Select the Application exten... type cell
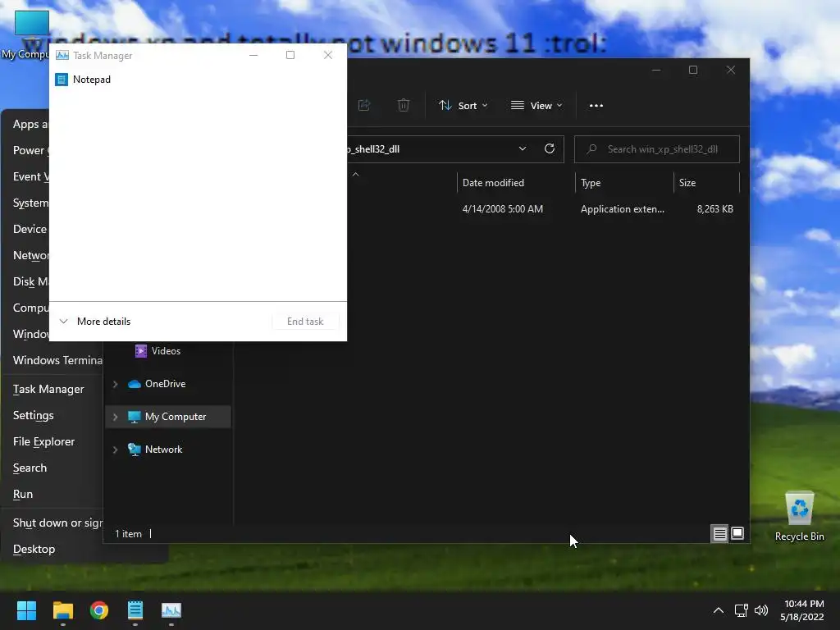Viewport: 840px width, 630px height. pos(623,209)
